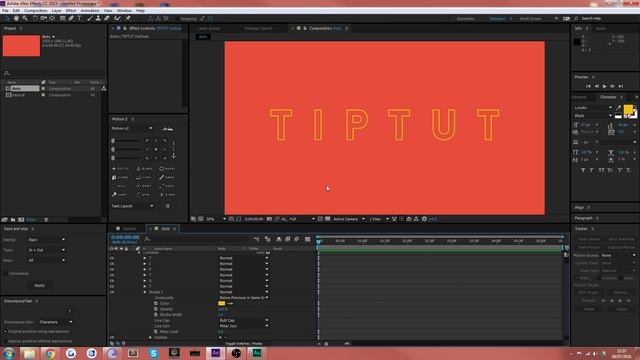Screen dimensions: 640x360
Task: Toggle Hide Shy Layers timeline switch
Action: (x=279, y=239)
